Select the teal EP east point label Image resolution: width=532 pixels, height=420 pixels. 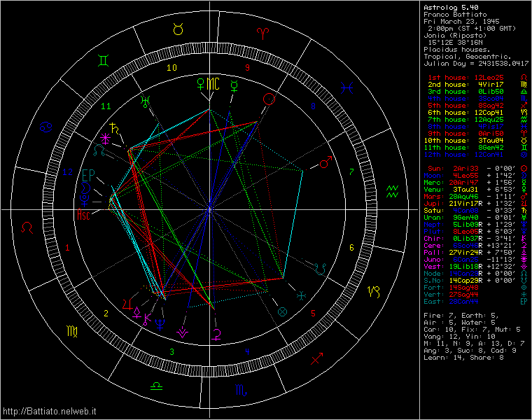point(87,174)
